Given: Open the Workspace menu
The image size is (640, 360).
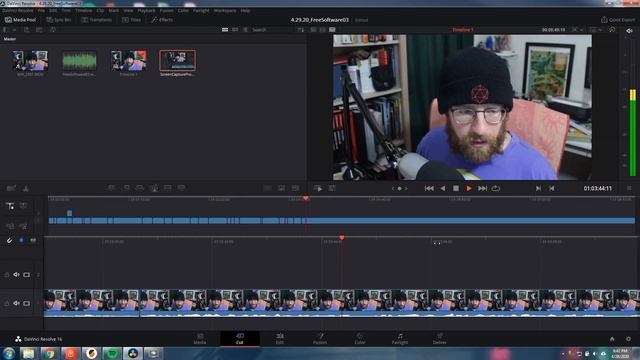Looking at the screenshot, I should coord(224,10).
